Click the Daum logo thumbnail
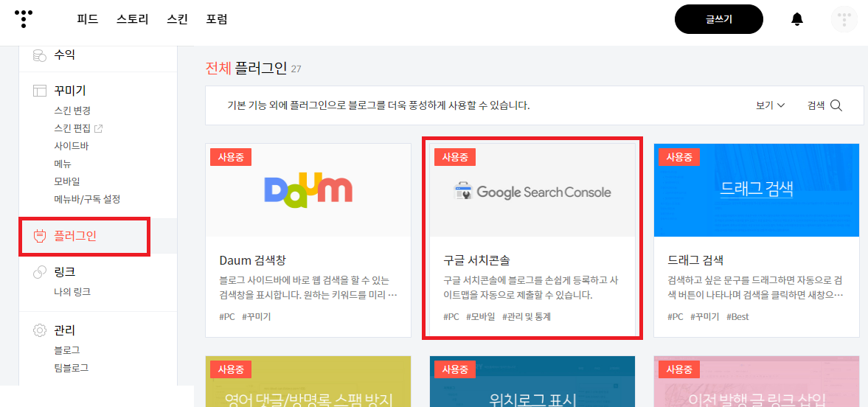This screenshot has height=407, width=868. (x=308, y=190)
